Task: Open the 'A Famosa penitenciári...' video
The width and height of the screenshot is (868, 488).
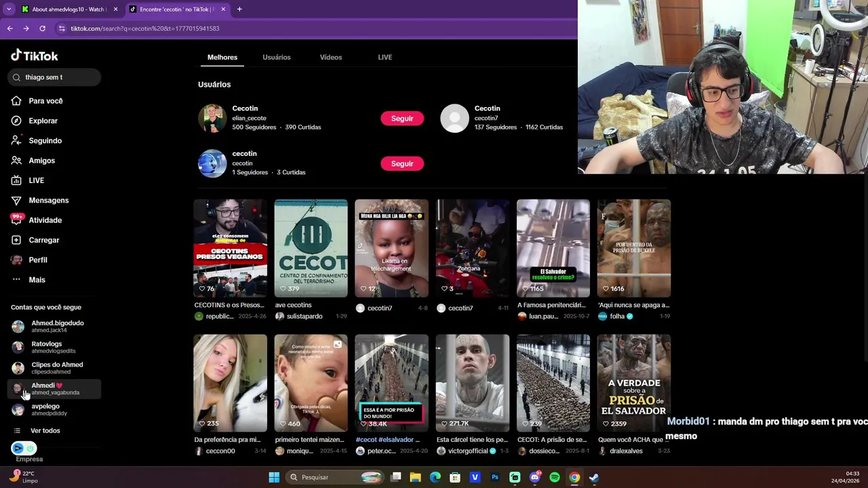Action: 553,248
